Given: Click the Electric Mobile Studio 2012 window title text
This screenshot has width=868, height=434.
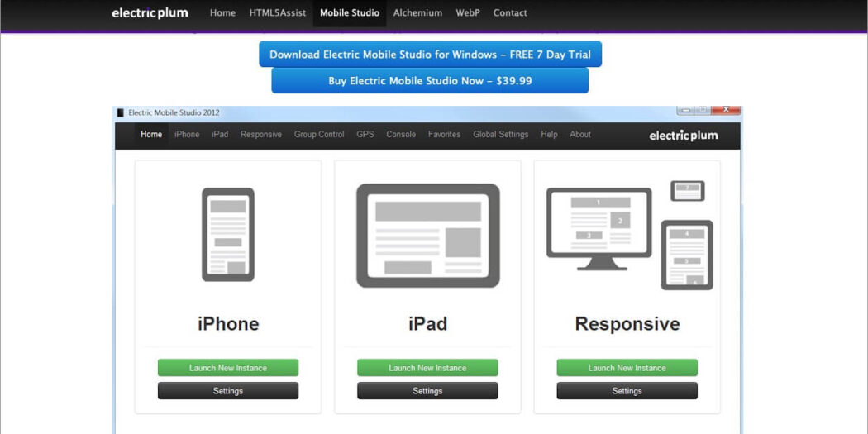Looking at the screenshot, I should [174, 113].
